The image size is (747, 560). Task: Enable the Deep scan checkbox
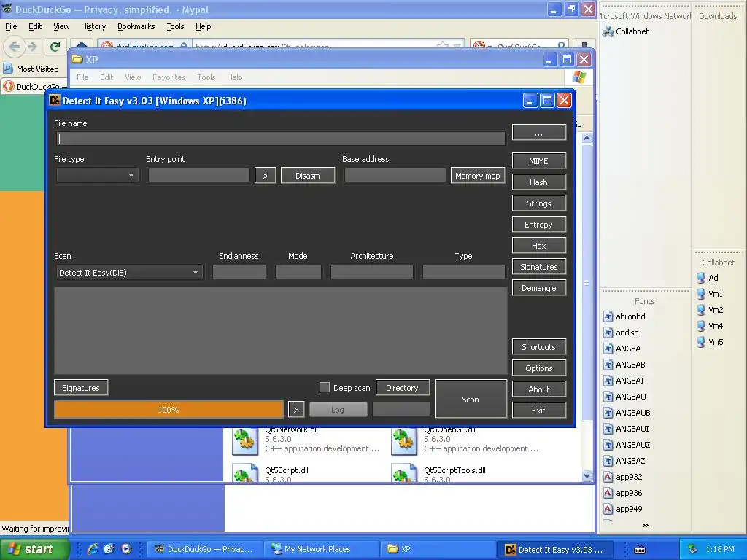pos(325,388)
